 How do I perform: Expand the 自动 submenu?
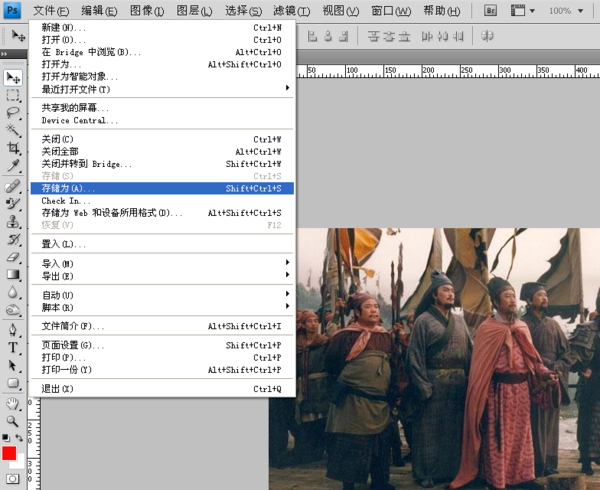click(162, 295)
